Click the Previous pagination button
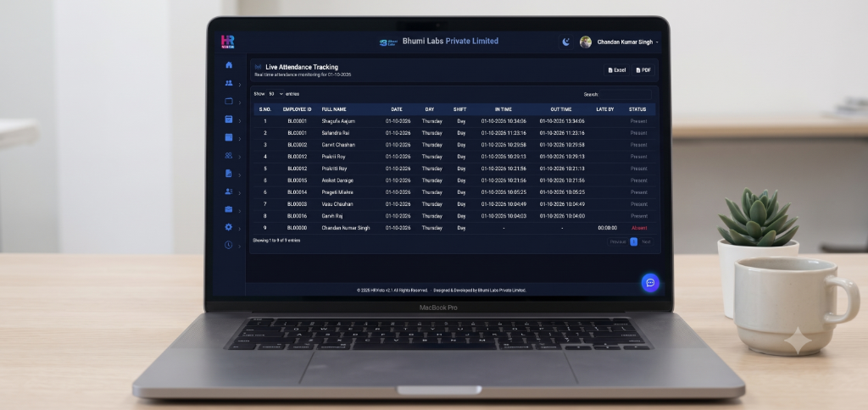 point(618,241)
